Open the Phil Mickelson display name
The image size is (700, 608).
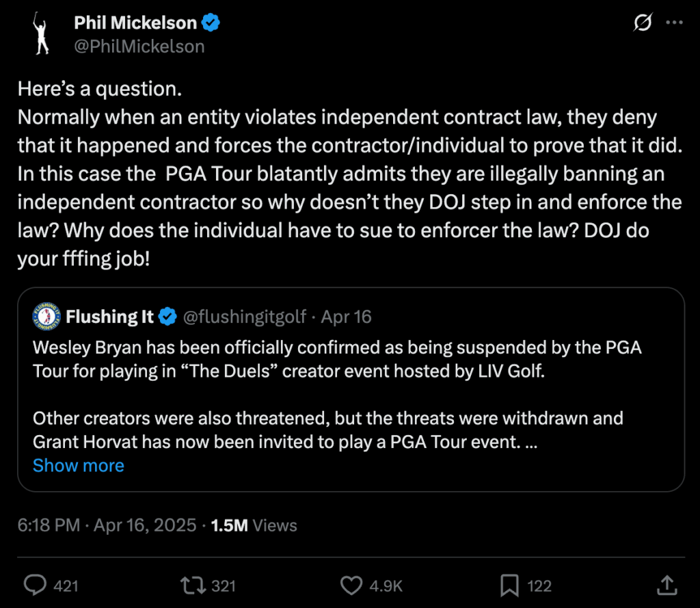pyautogui.click(x=135, y=23)
